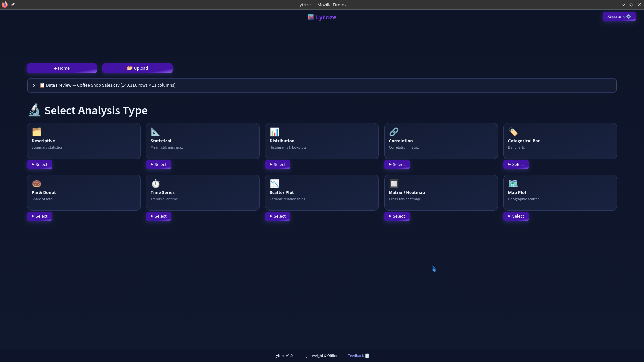Viewport: 644px width, 362px height.
Task: Click the 'Correlation matrix' description
Action: [x=404, y=147]
